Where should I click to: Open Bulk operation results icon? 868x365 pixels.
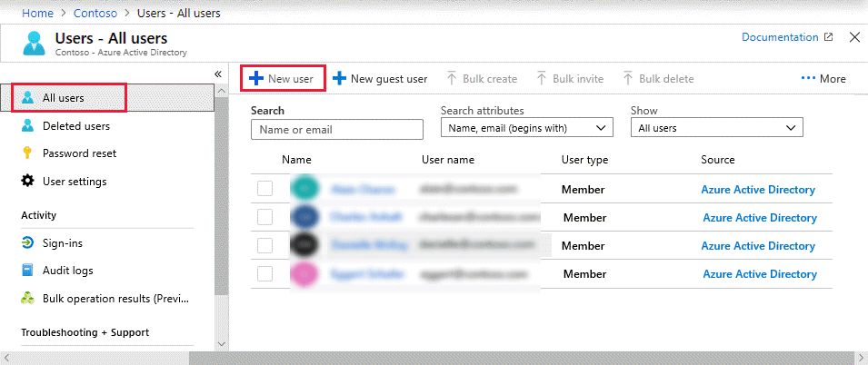28,298
